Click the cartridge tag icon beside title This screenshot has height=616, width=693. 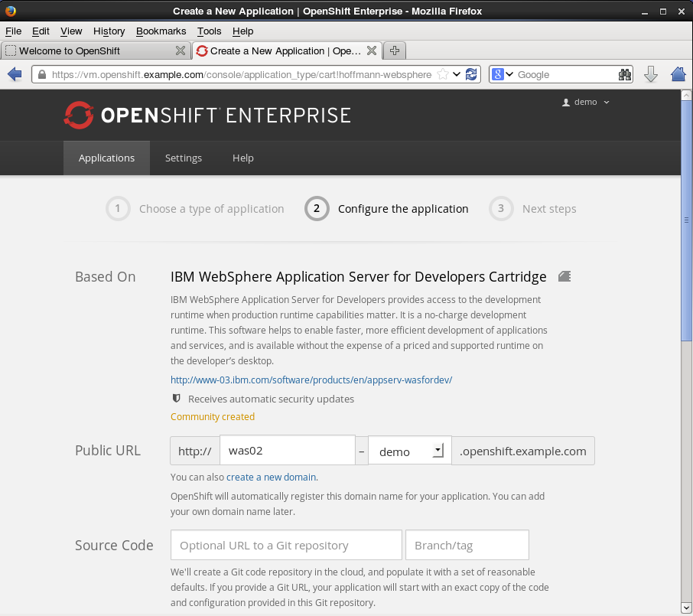coord(564,276)
